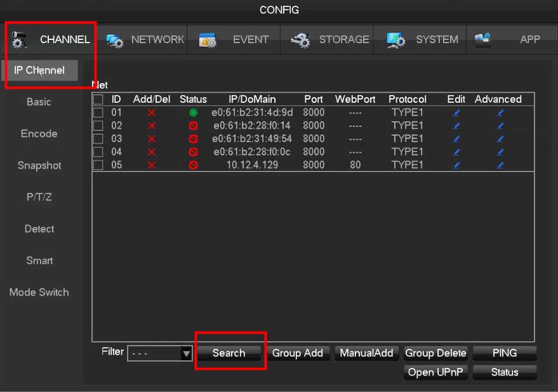Viewport: 558px width, 392px height.
Task: Open the Mode Switch sidebar page
Action: 39,292
